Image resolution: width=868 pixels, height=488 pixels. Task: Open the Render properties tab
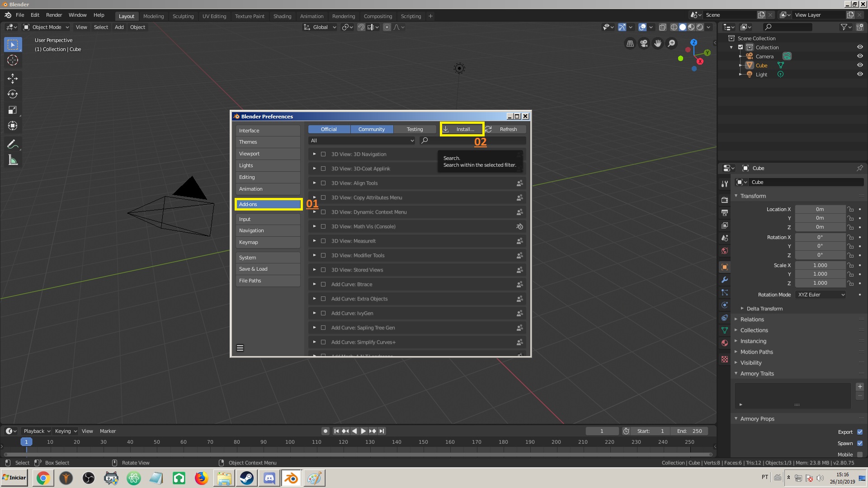725,200
